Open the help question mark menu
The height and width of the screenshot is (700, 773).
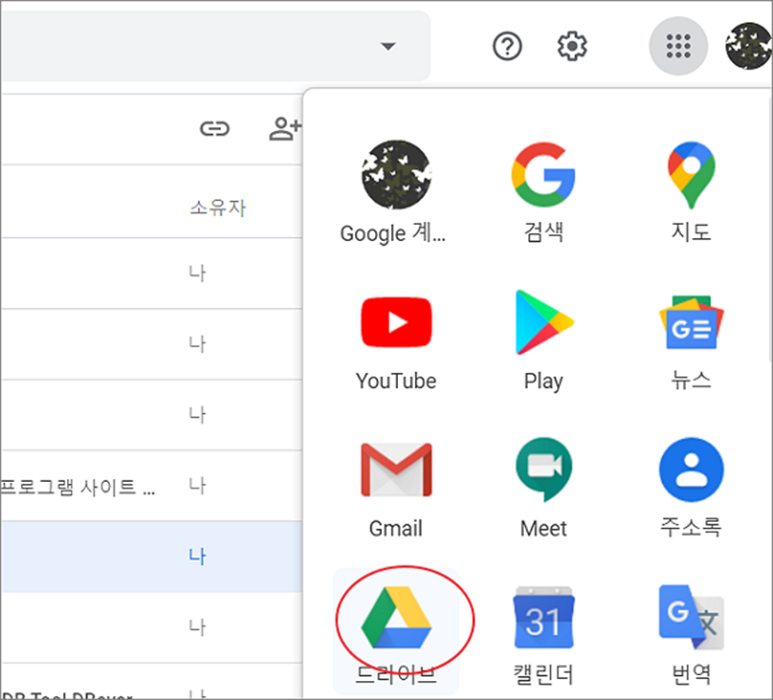pyautogui.click(x=507, y=46)
